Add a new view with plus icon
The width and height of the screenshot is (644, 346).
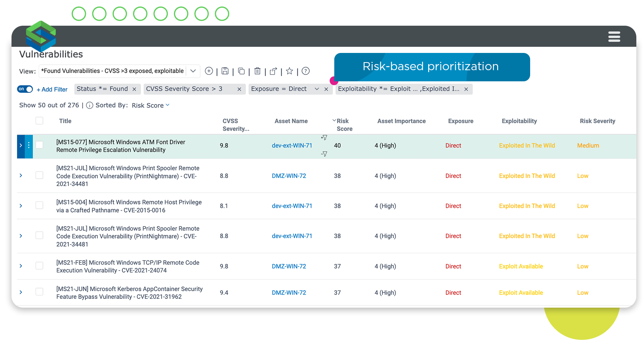pos(209,71)
